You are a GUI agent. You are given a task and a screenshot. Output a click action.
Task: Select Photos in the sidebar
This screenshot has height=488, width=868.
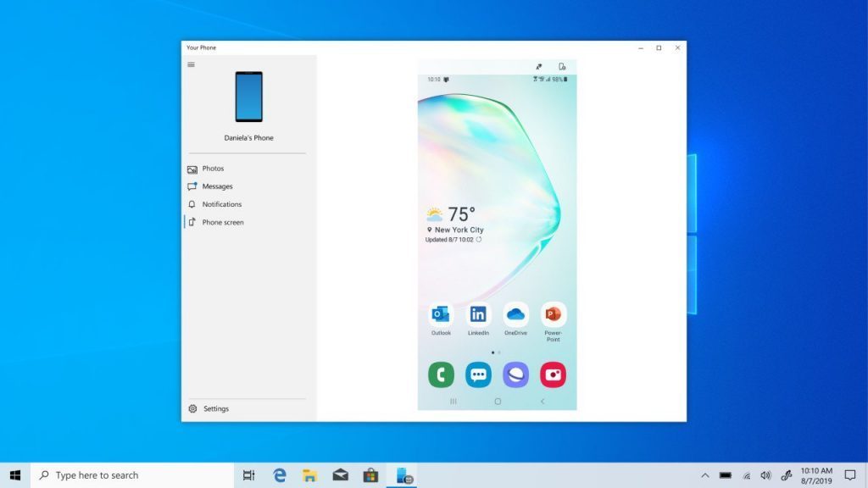tap(213, 169)
